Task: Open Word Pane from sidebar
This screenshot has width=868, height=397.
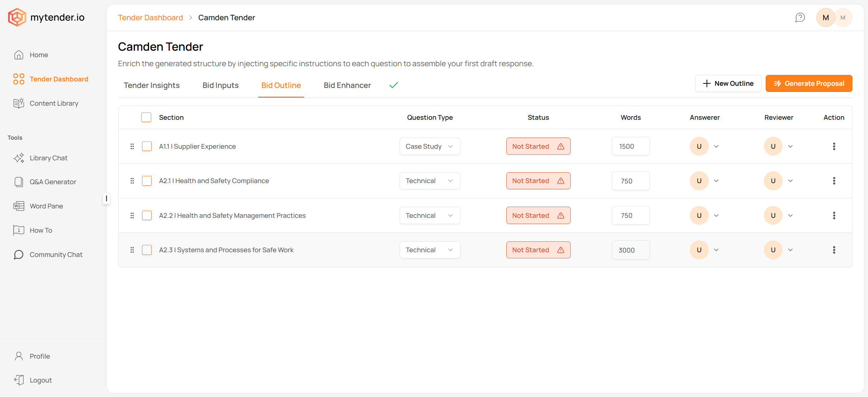Action: [46, 206]
